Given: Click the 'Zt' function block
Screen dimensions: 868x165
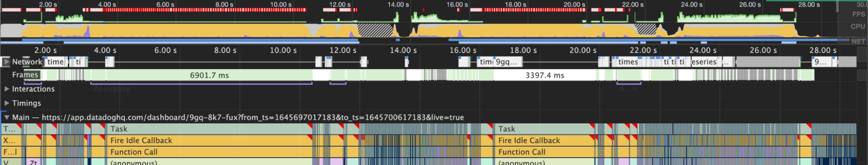Looking at the screenshot, I should click(x=33, y=162).
